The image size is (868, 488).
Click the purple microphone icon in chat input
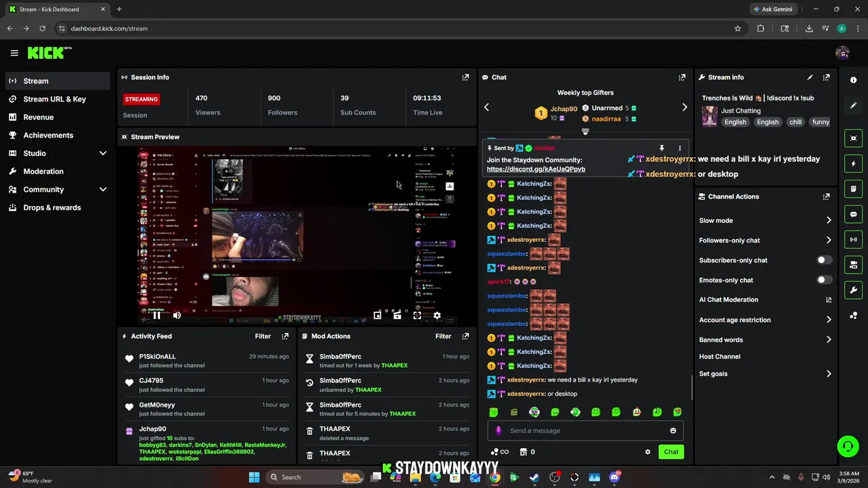click(498, 430)
